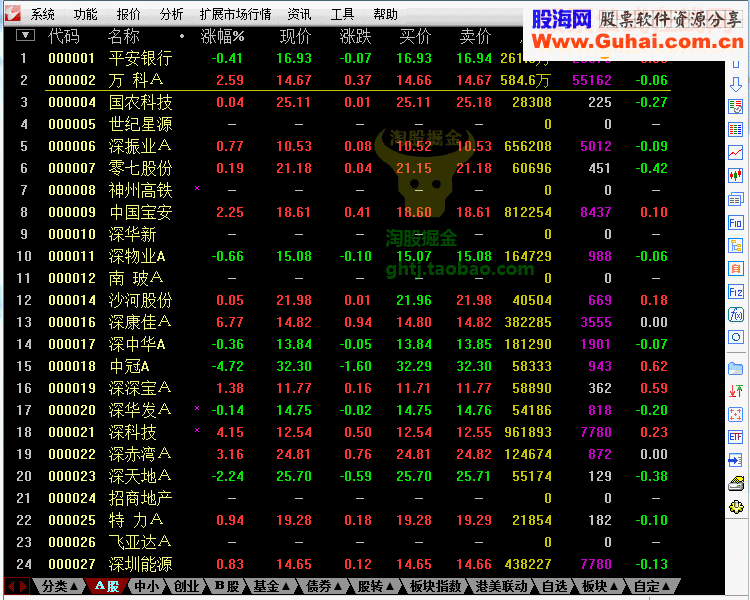Select the 深康佳A stock name
The width and height of the screenshot is (750, 600).
click(140, 322)
